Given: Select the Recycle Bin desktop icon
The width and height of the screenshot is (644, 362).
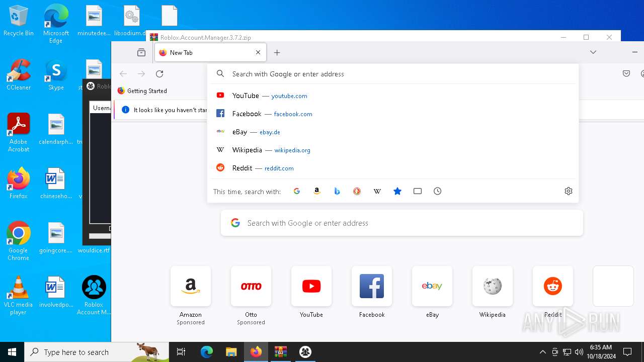Looking at the screenshot, I should tap(19, 21).
